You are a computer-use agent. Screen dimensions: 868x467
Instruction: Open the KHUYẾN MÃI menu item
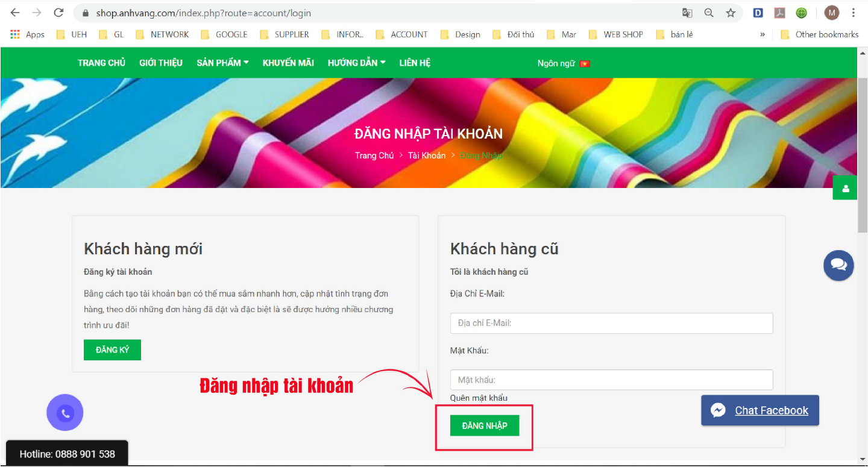[288, 63]
